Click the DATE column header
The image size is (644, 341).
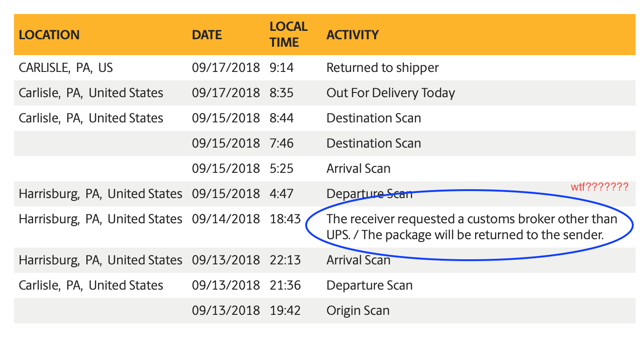click(x=207, y=35)
